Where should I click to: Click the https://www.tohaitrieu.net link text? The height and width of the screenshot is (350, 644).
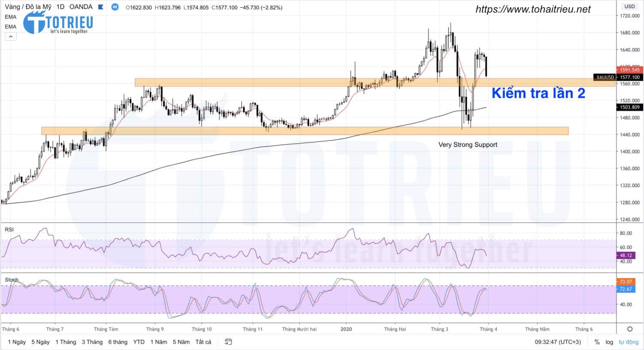(533, 9)
